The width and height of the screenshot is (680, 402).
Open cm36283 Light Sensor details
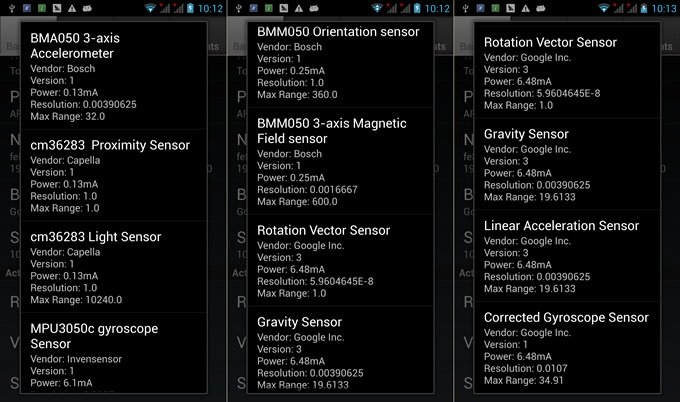(112, 268)
